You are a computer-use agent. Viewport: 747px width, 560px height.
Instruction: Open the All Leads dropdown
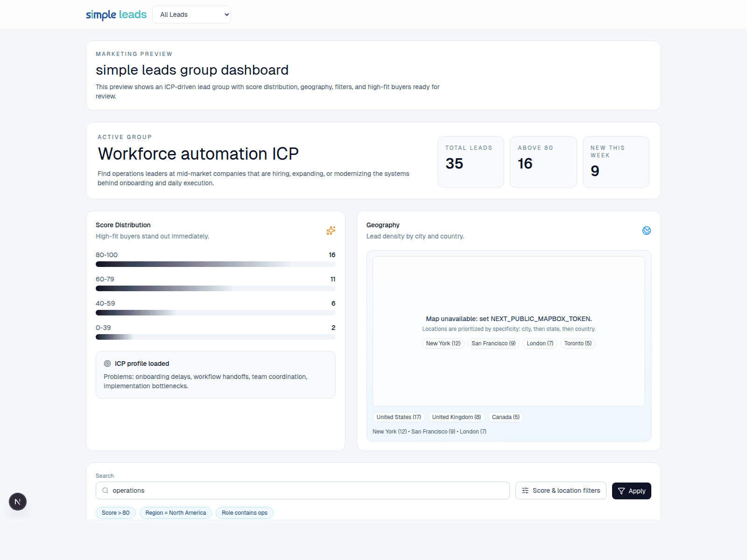[191, 14]
